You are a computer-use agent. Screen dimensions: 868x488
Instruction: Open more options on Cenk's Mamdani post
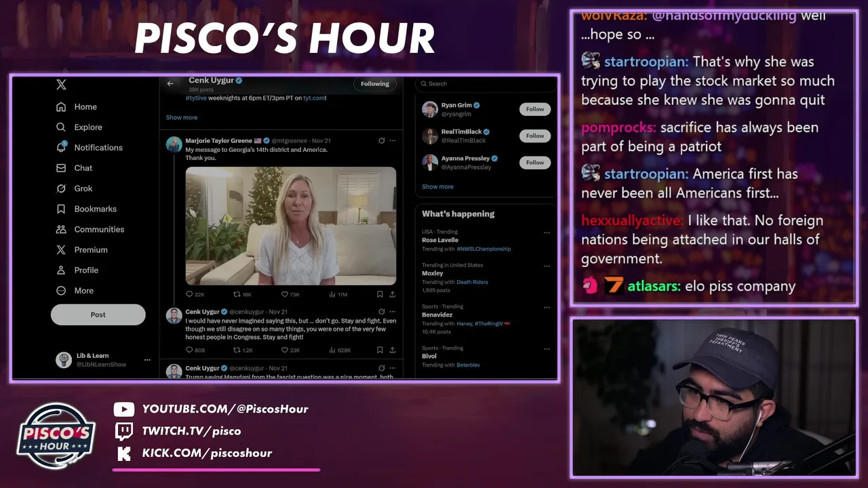(392, 368)
